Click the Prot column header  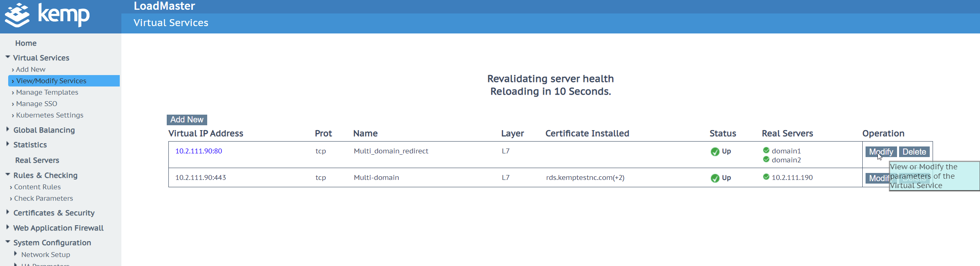323,133
